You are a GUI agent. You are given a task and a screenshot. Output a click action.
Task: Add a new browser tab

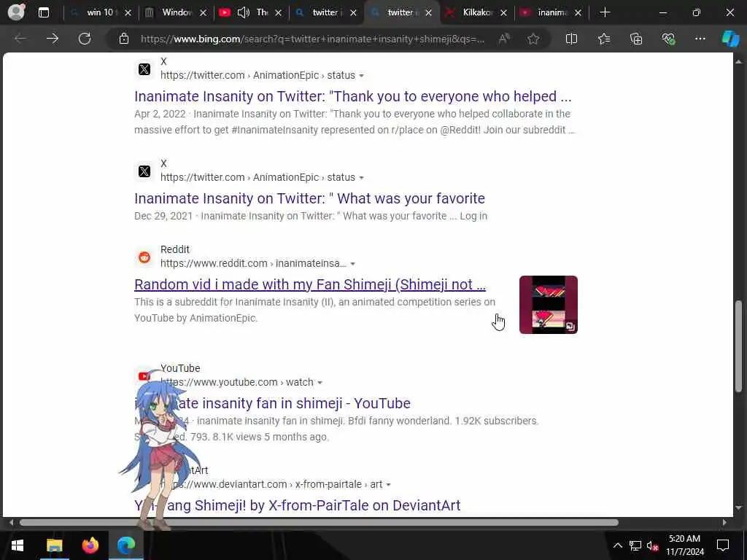605,12
